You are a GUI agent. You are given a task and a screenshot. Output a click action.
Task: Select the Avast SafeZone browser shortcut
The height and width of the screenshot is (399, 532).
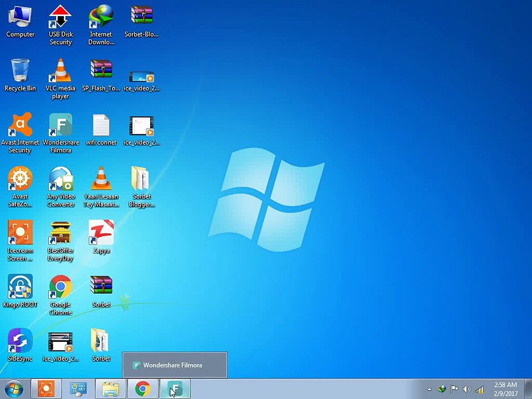coord(20,187)
